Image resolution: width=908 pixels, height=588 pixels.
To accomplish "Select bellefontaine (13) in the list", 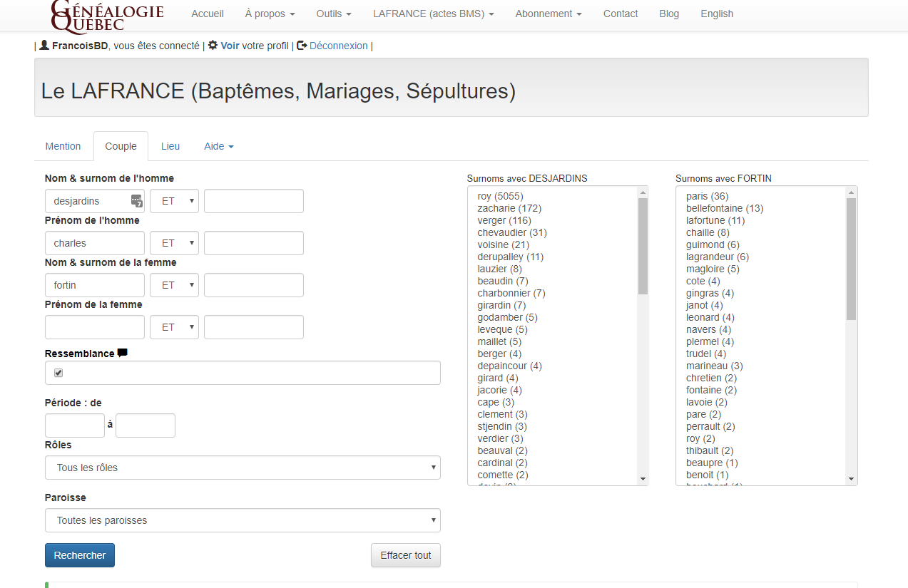I will [x=725, y=208].
